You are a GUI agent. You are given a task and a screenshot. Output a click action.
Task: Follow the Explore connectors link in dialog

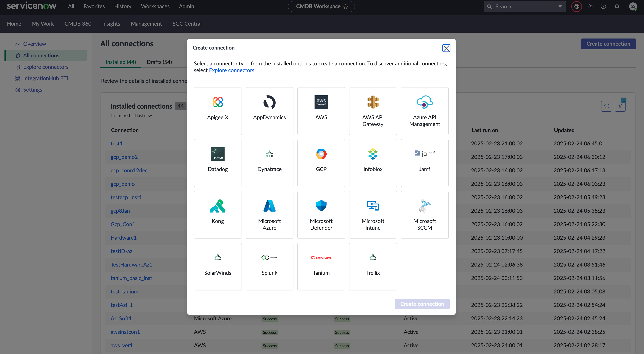[x=232, y=70]
